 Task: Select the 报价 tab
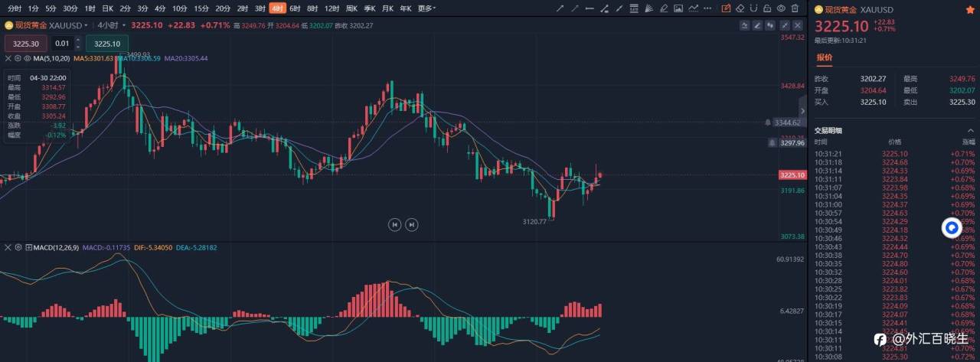[x=825, y=57]
